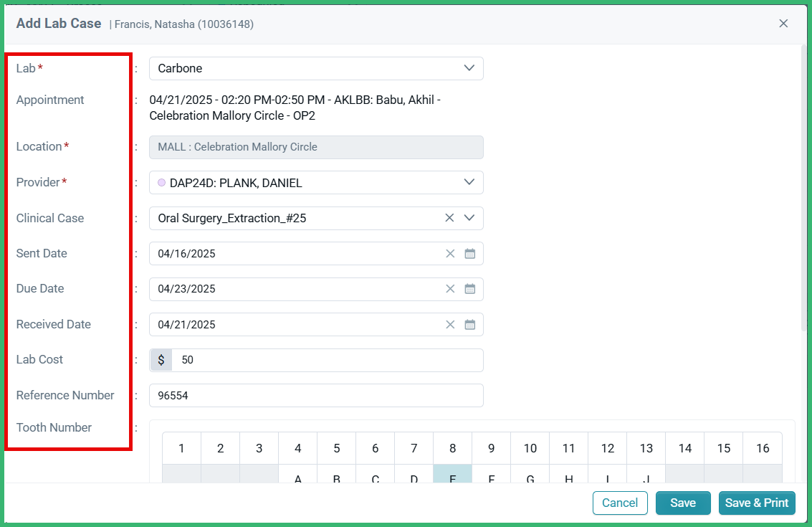Close the Add Lab Case dialog
This screenshot has height=527, width=812.
coord(783,23)
